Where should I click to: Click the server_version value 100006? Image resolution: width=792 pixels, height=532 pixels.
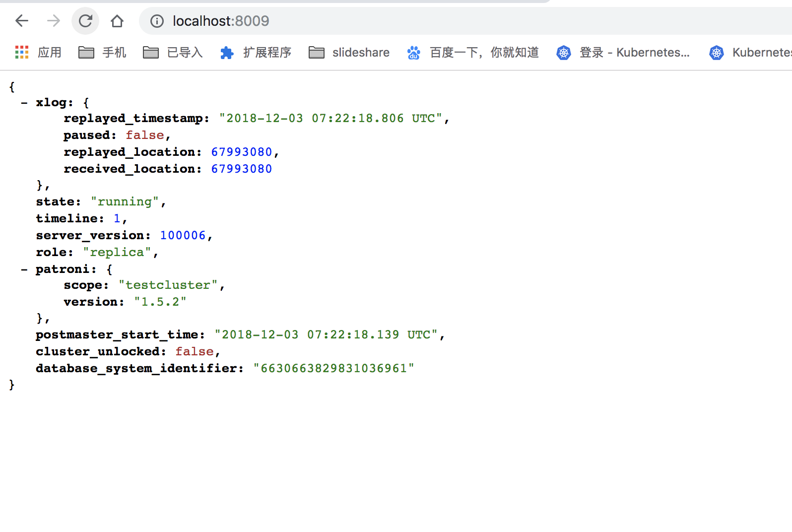[x=183, y=235]
